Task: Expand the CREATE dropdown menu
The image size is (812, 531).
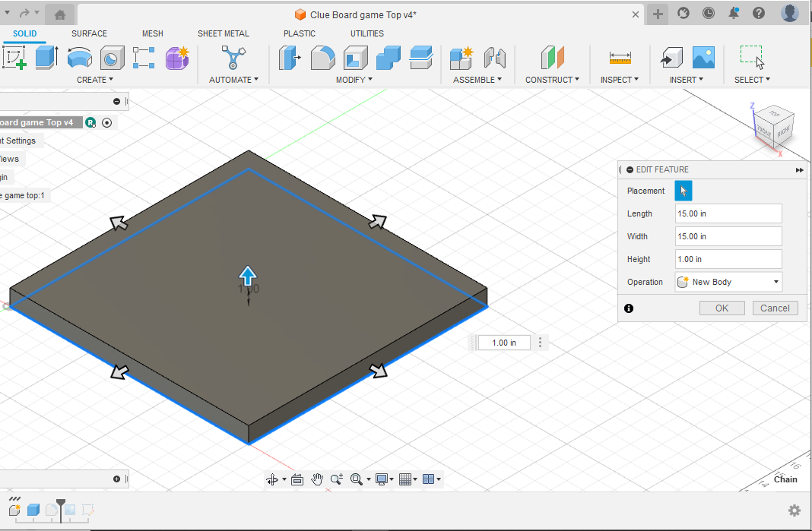Action: [96, 79]
